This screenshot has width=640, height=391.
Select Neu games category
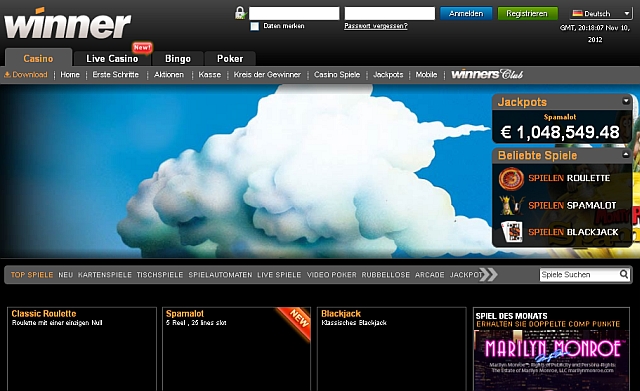coord(65,275)
